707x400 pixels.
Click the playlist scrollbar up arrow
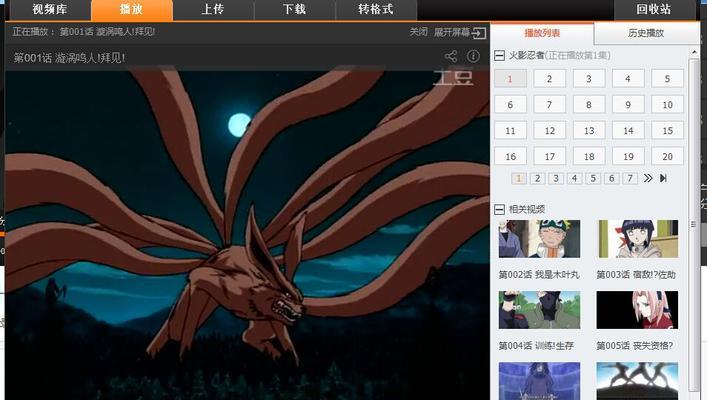(x=694, y=52)
